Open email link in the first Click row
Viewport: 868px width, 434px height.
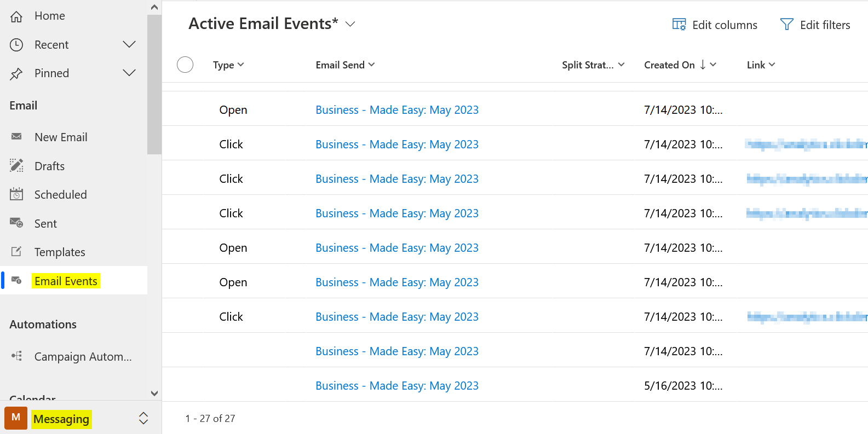397,144
